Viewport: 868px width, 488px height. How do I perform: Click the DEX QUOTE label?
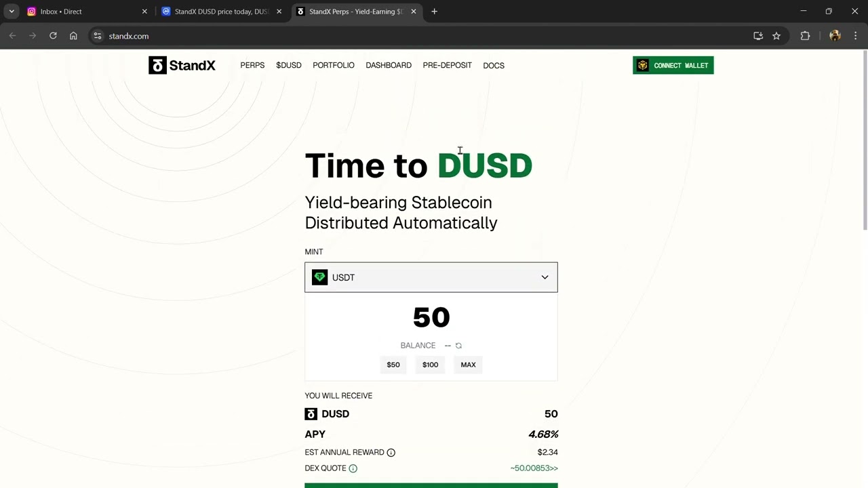tap(325, 468)
